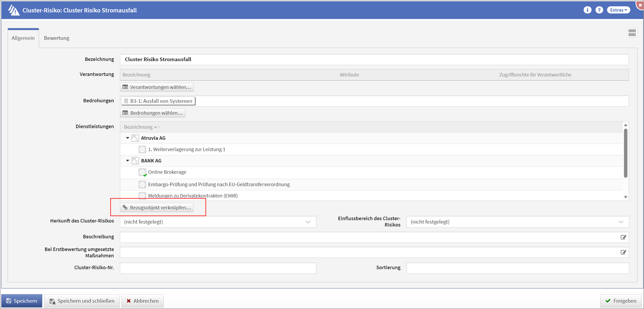Screen dimensions: 644x309
Task: Click the Online Brokerage gear icon
Action: click(142, 172)
